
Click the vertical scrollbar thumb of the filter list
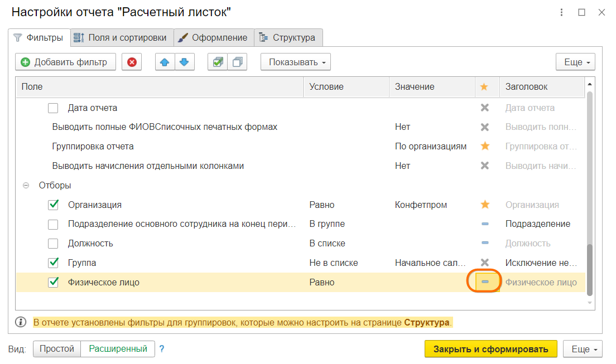tap(589, 269)
